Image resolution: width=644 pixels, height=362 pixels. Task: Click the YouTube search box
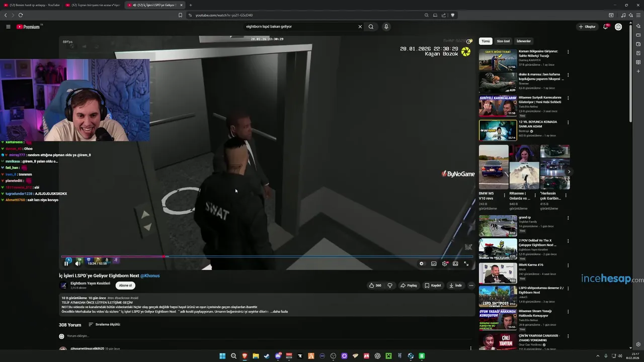click(x=299, y=27)
